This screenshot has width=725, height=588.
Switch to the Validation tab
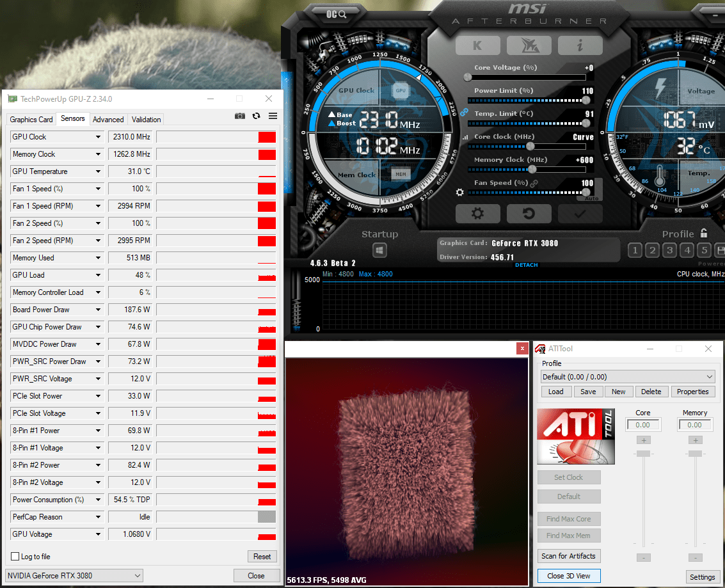point(146,119)
